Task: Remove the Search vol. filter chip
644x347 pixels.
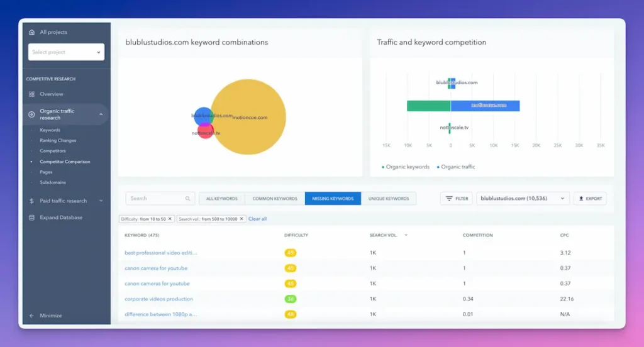Action: click(242, 219)
